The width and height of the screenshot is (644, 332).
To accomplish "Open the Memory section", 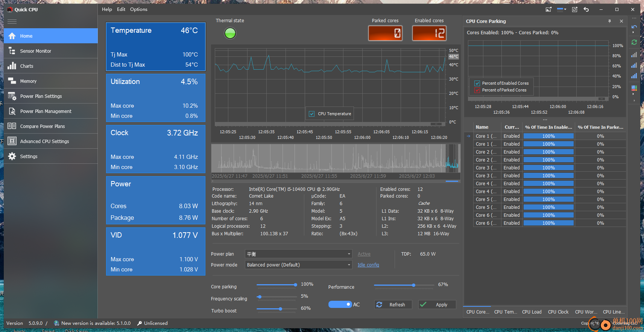I will tap(51, 81).
